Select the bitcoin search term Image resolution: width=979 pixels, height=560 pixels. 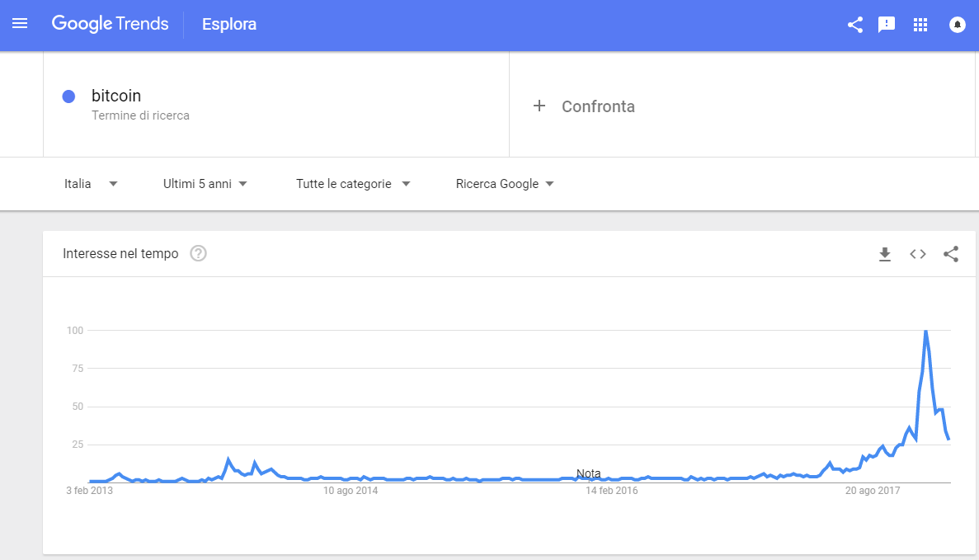[116, 96]
